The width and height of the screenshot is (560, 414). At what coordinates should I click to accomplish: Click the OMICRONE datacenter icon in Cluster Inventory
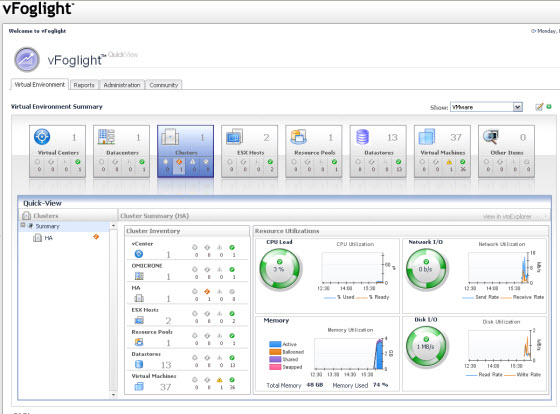point(139,276)
